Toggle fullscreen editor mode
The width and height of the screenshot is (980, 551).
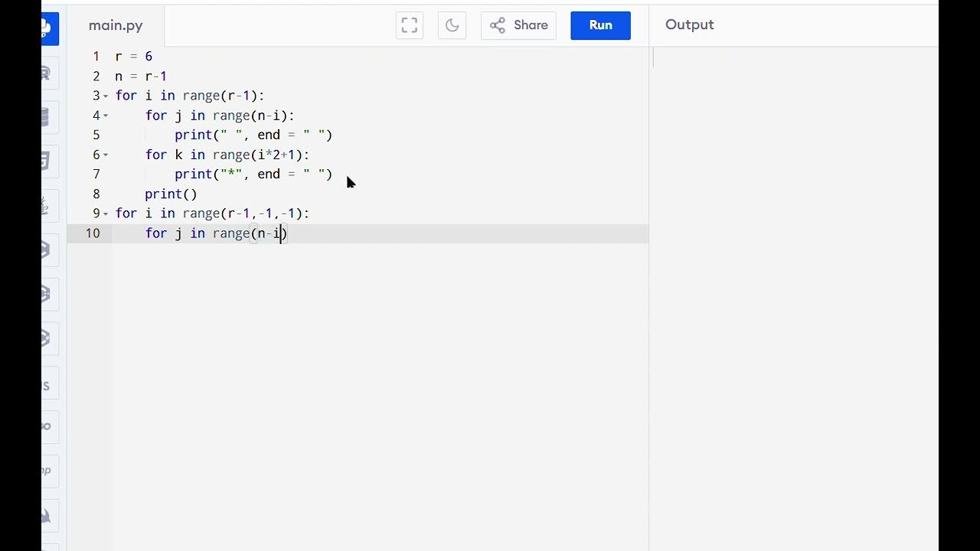pyautogui.click(x=410, y=25)
